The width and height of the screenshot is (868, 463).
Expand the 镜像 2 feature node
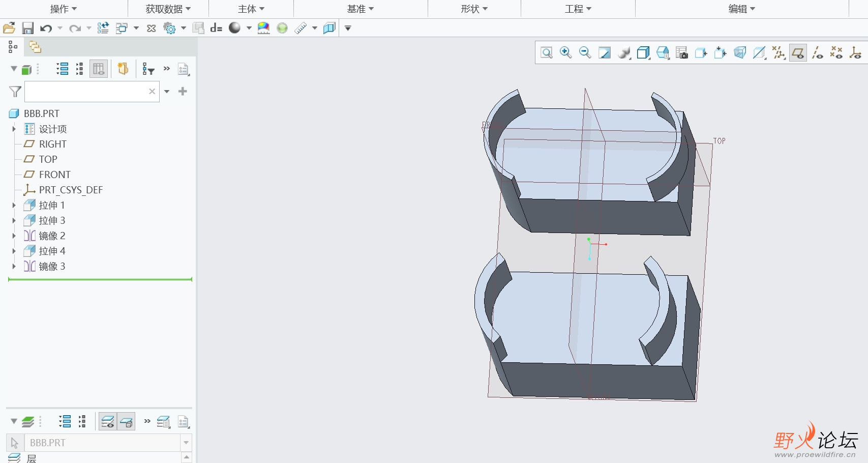point(14,236)
